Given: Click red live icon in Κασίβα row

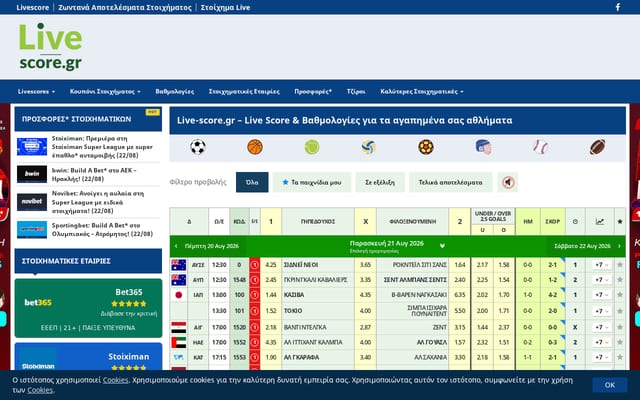Looking at the screenshot, I should pyautogui.click(x=254, y=295).
